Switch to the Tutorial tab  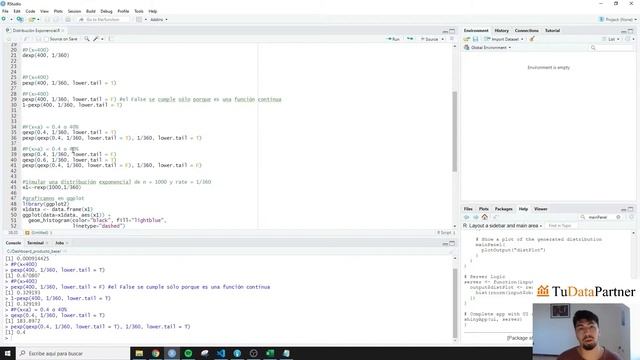click(552, 31)
